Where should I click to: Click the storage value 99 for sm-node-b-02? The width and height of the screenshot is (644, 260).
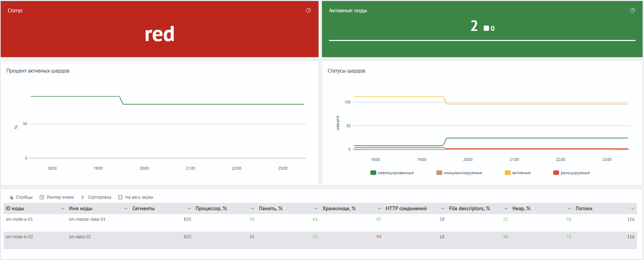click(379, 237)
